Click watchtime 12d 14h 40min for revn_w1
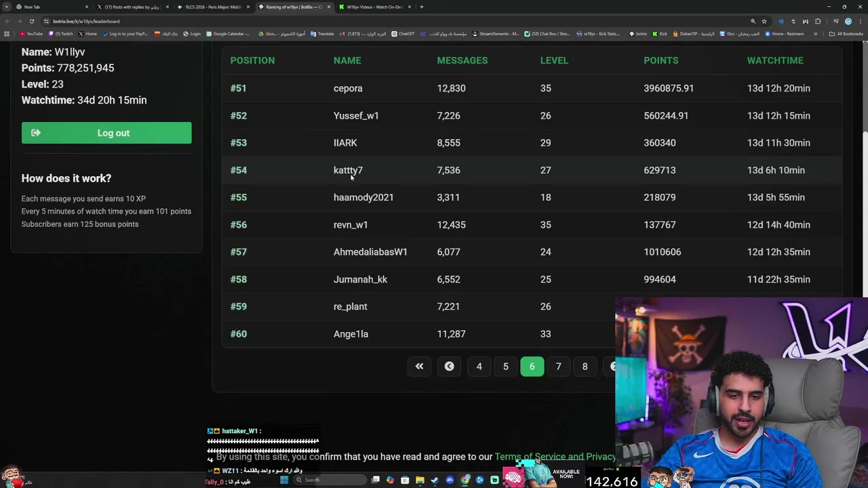The image size is (868, 488). click(x=778, y=224)
